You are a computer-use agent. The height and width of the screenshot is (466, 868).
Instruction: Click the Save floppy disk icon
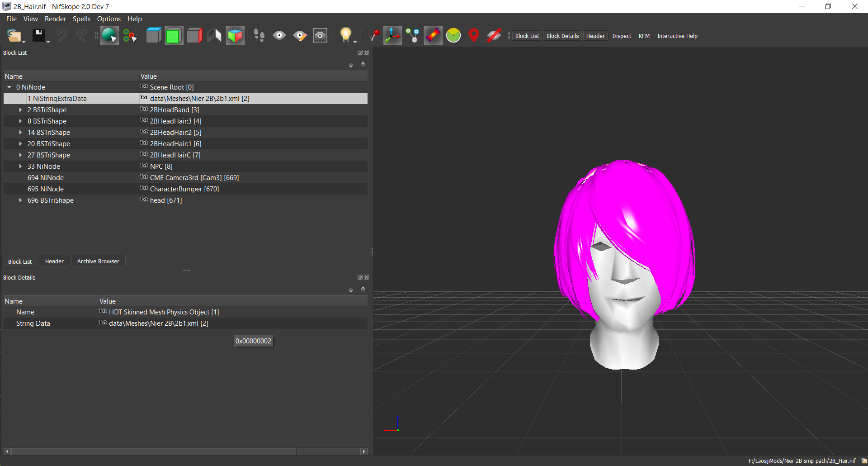(38, 35)
